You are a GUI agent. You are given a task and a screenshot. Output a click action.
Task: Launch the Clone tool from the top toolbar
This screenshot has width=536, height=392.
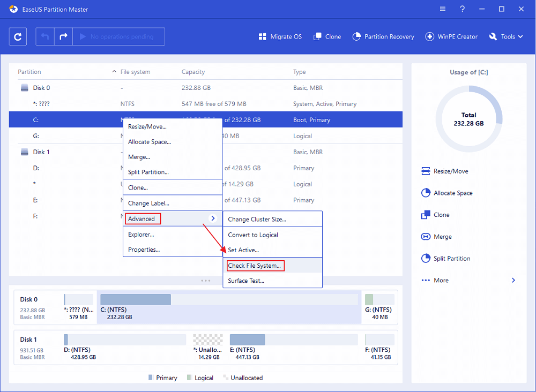tap(327, 36)
